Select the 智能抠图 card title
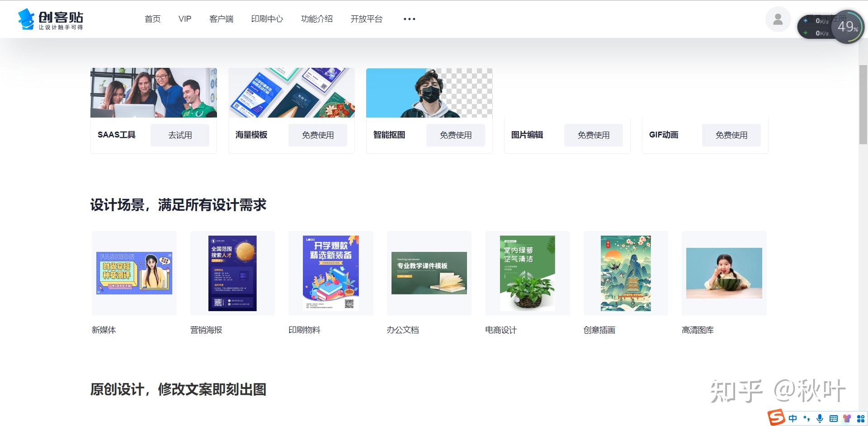Image resolution: width=868 pixels, height=426 pixels. pos(389,135)
